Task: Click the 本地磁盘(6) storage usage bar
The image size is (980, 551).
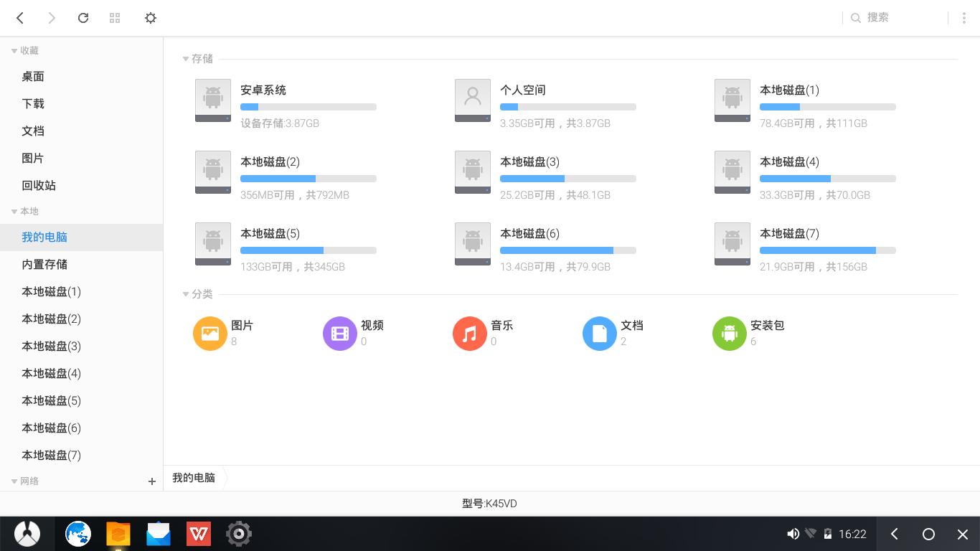Action: point(568,250)
